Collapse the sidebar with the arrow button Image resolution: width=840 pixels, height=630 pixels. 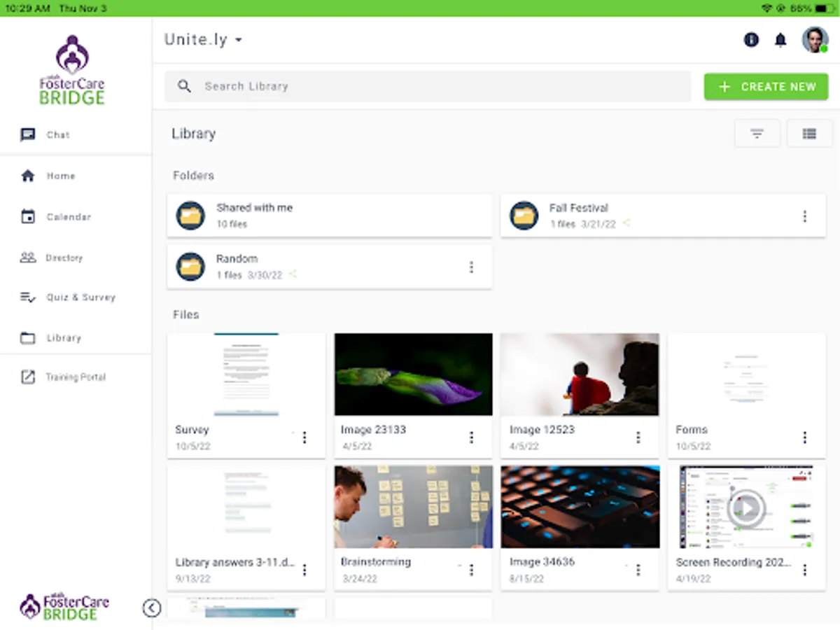152,608
